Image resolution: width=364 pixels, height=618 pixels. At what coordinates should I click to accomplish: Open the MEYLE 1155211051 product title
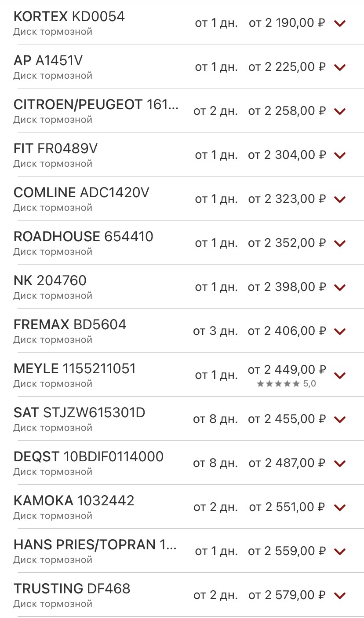pos(75,369)
